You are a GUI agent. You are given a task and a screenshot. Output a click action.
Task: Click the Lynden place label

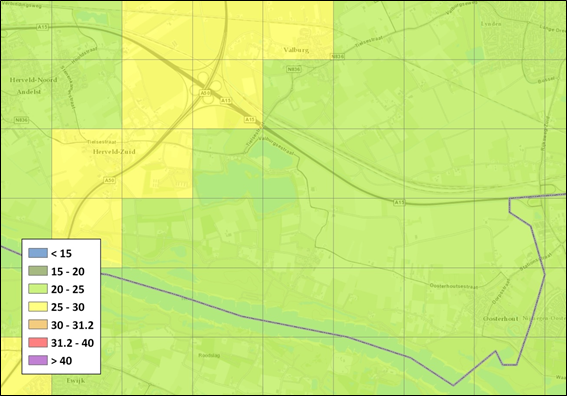coord(491,24)
